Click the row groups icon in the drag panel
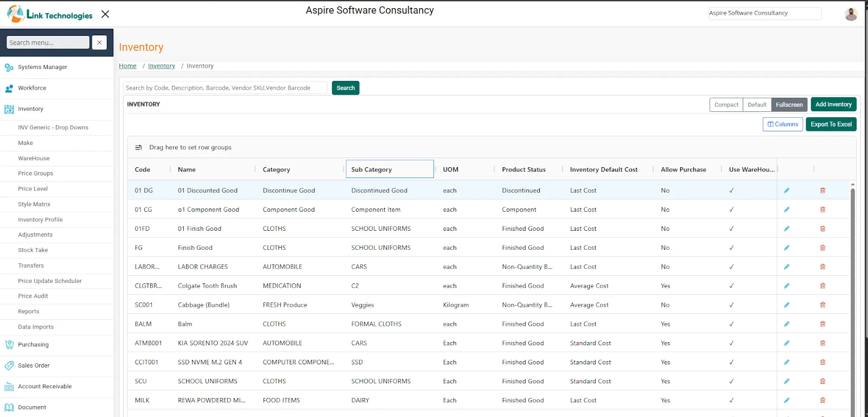 click(x=138, y=147)
